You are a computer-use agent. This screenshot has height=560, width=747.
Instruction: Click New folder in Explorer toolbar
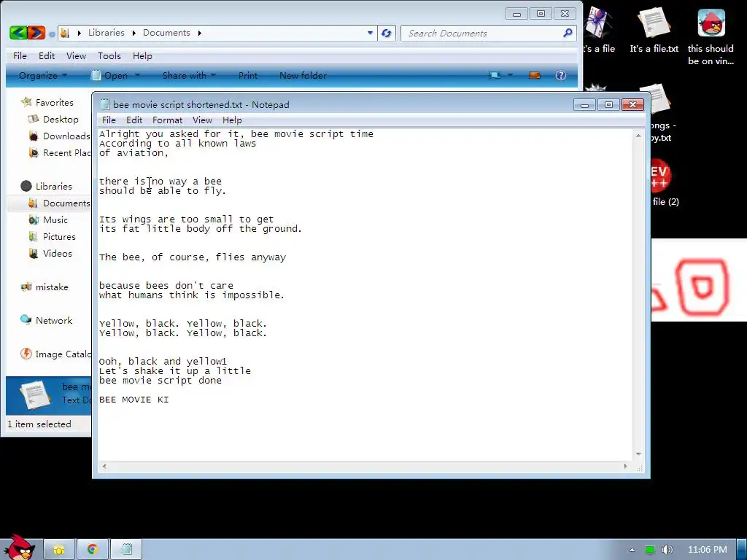(303, 75)
